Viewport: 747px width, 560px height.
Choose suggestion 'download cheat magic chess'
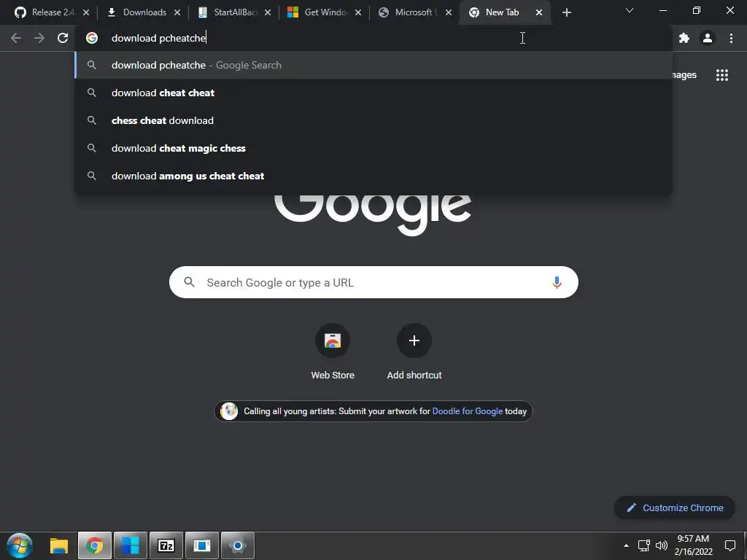pos(373,148)
